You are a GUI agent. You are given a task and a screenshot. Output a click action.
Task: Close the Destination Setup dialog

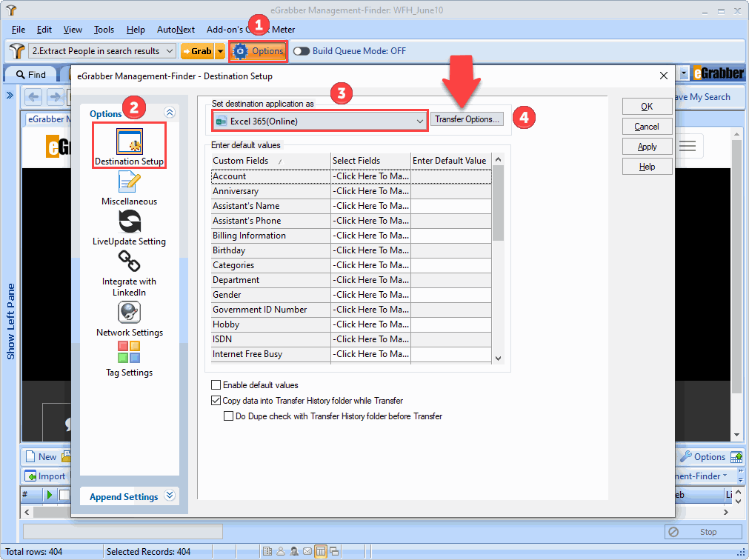(664, 76)
